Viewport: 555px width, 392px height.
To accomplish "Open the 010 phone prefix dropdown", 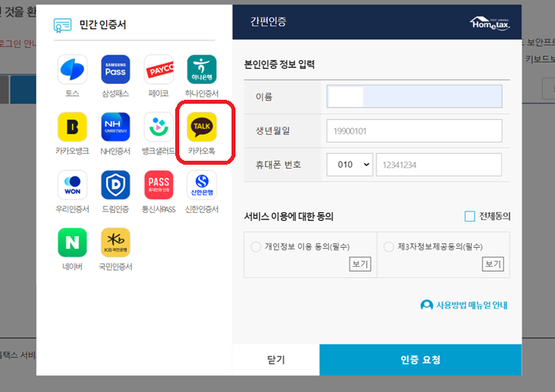I will (350, 165).
